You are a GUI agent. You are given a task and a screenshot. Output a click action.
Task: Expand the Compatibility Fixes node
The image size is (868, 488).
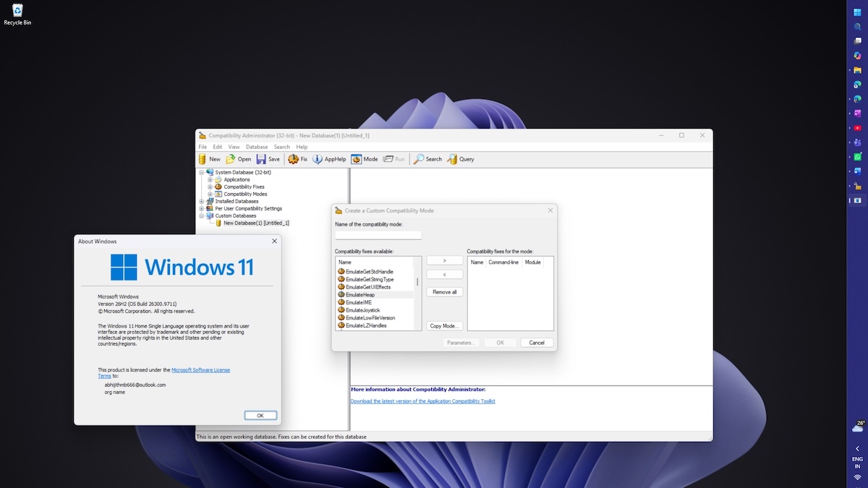[210, 187]
